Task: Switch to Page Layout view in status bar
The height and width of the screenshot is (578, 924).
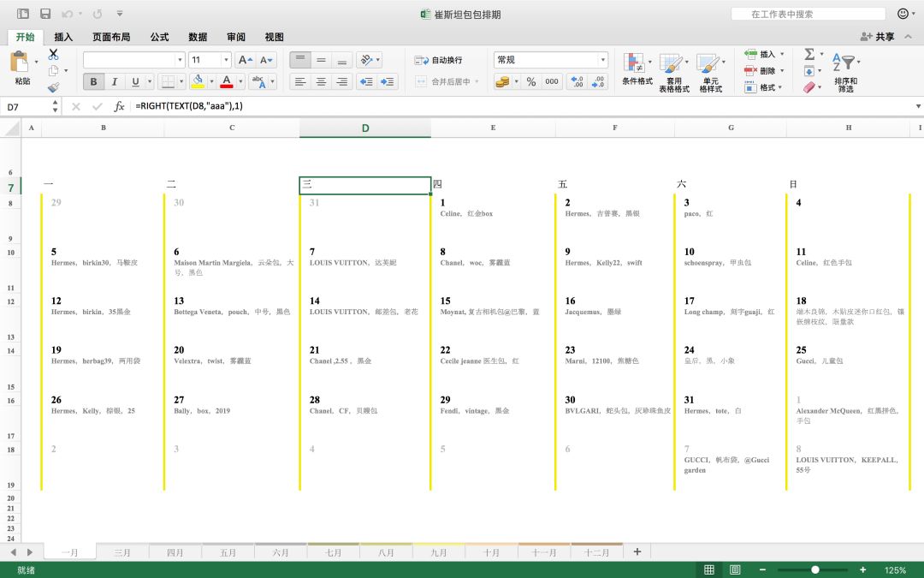Action: tap(735, 569)
